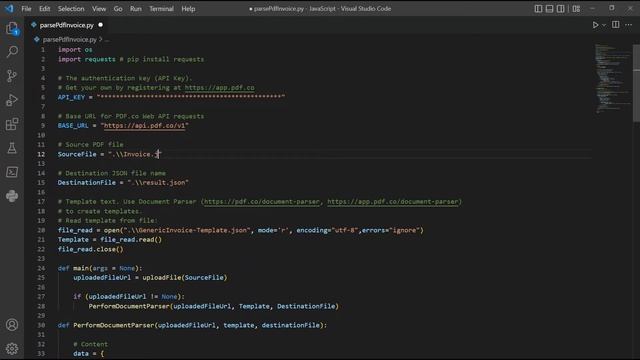640x360 pixels.
Task: Follow the https://api.pdf.co/v1 link
Action: tap(144, 126)
